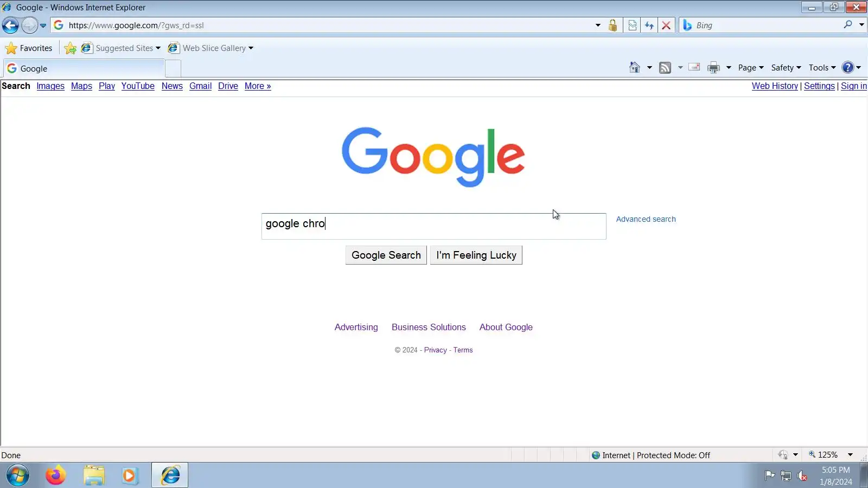Open the Tools menu

[x=822, y=68]
